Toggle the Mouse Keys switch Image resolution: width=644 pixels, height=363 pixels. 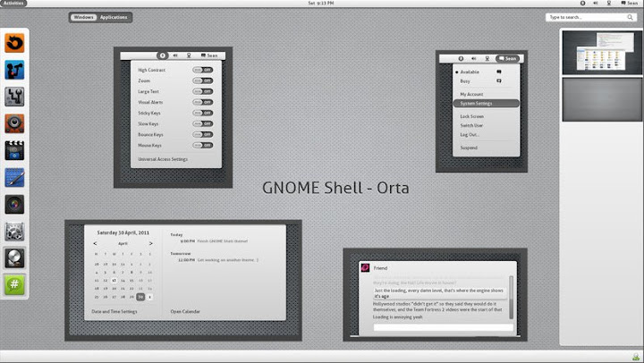coord(203,145)
